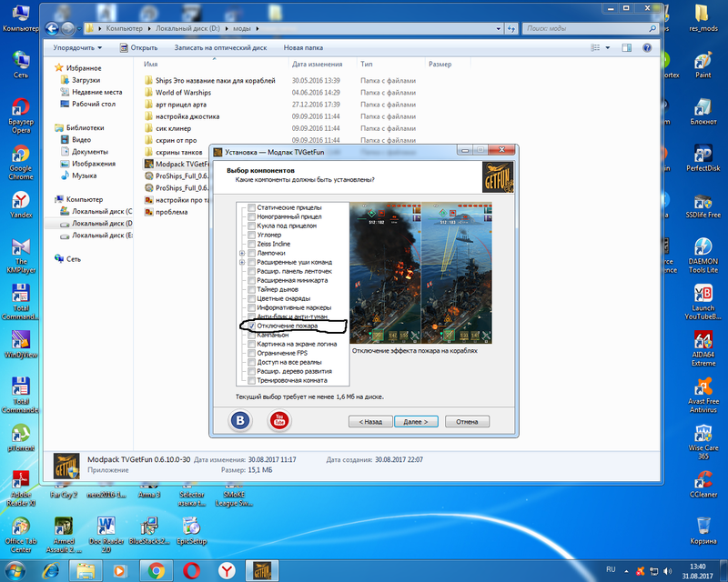Screen dimensions: 728x582
Task: Expand the Расширенные уши команд group
Action: (242, 262)
